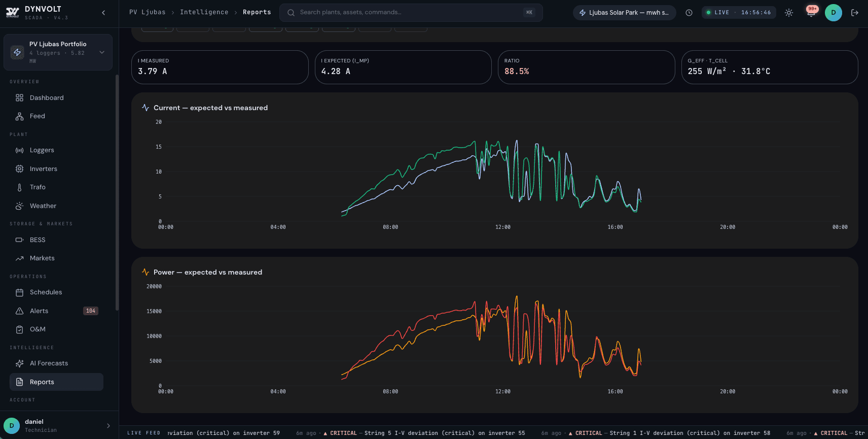Click the Power chart pulse icon
Image resolution: width=868 pixels, height=439 pixels.
146,272
